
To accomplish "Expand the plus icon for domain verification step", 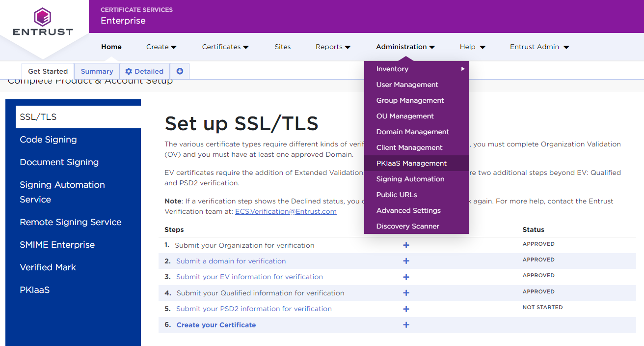I will click(406, 261).
